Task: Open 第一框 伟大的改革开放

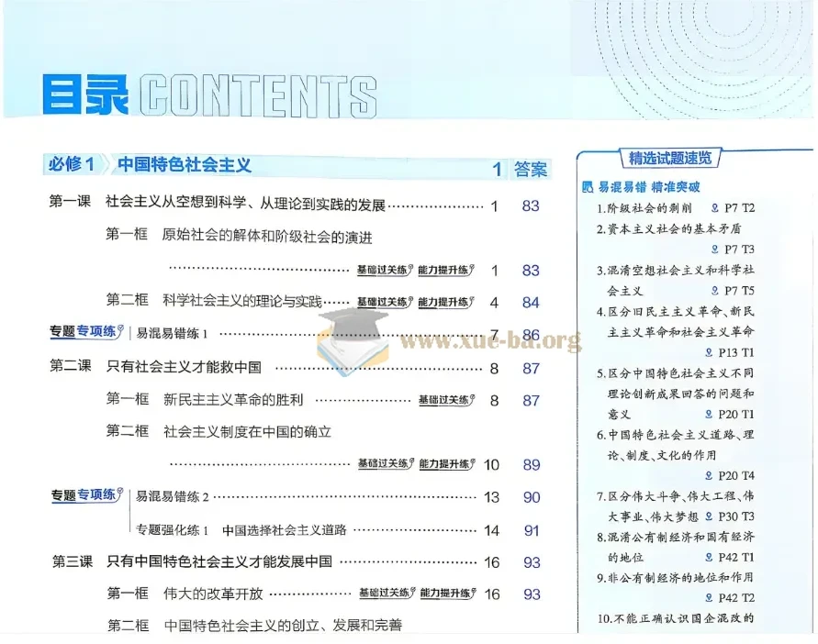Action: (185, 594)
